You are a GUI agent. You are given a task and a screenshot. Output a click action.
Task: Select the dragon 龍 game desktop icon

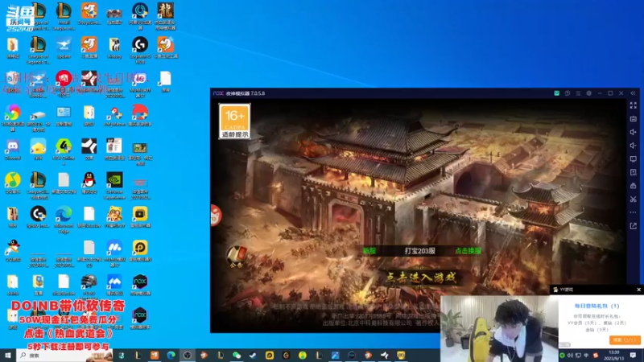pos(166,15)
